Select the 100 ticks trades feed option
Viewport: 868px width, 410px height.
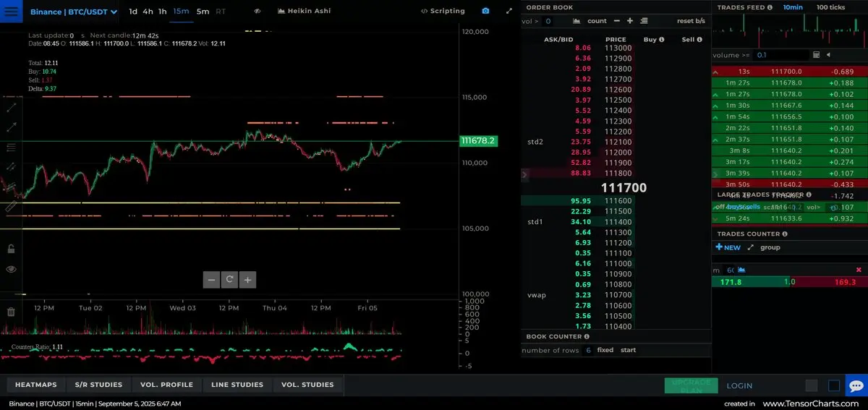pos(830,7)
